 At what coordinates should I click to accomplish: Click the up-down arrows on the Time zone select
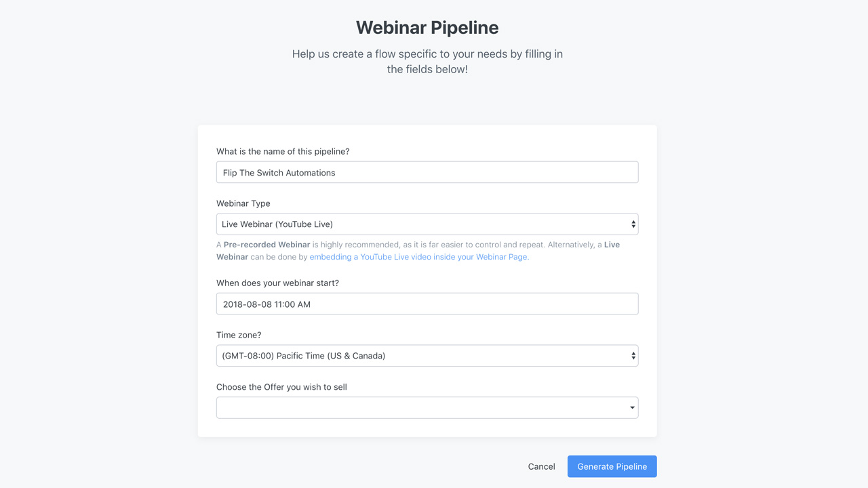coord(633,356)
